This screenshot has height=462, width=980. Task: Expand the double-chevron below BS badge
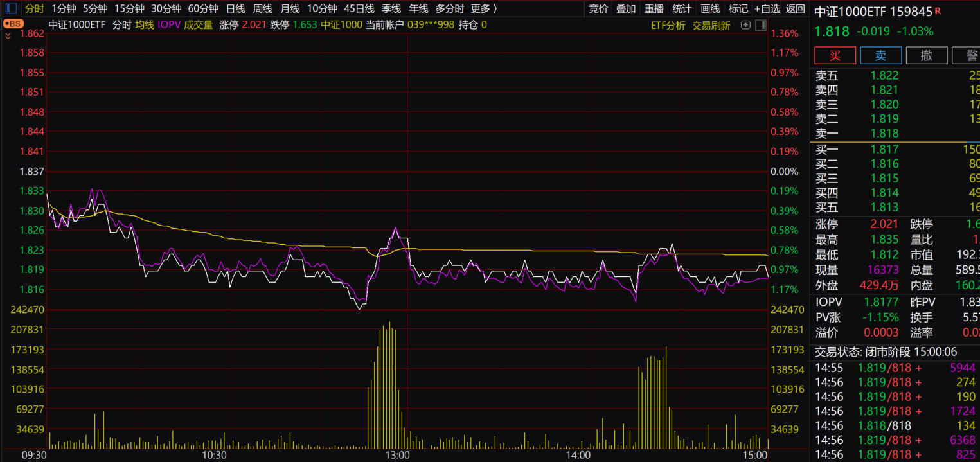[8, 37]
